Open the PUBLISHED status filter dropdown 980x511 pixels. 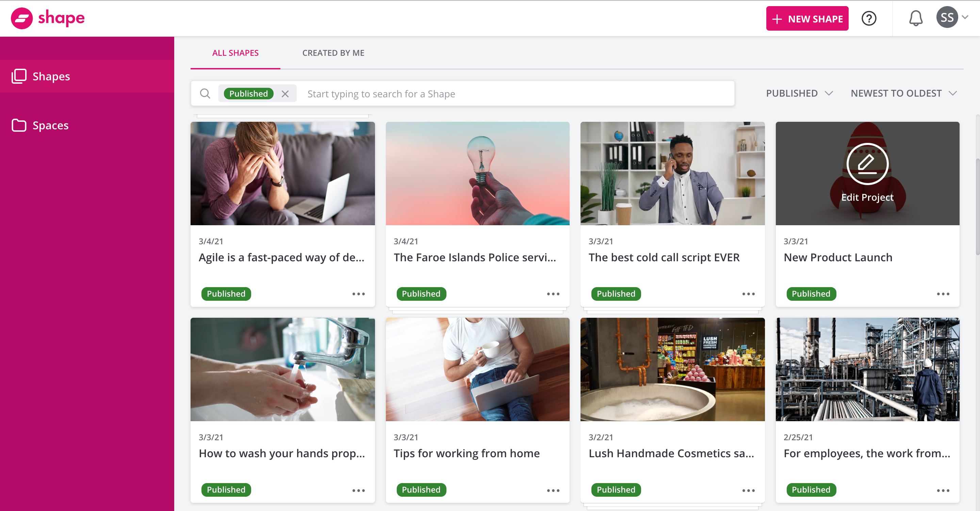pyautogui.click(x=799, y=93)
